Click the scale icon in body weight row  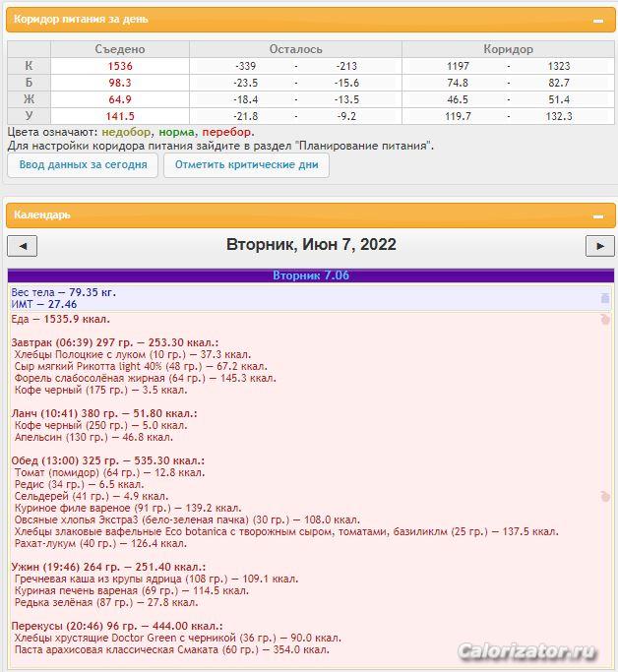pyautogui.click(x=605, y=297)
